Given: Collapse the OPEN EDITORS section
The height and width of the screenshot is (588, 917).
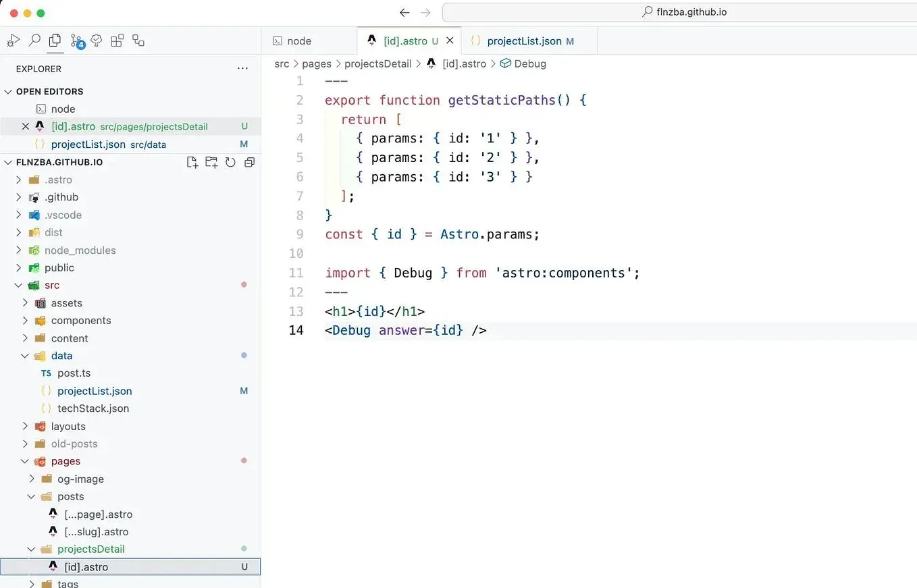Looking at the screenshot, I should click(8, 91).
